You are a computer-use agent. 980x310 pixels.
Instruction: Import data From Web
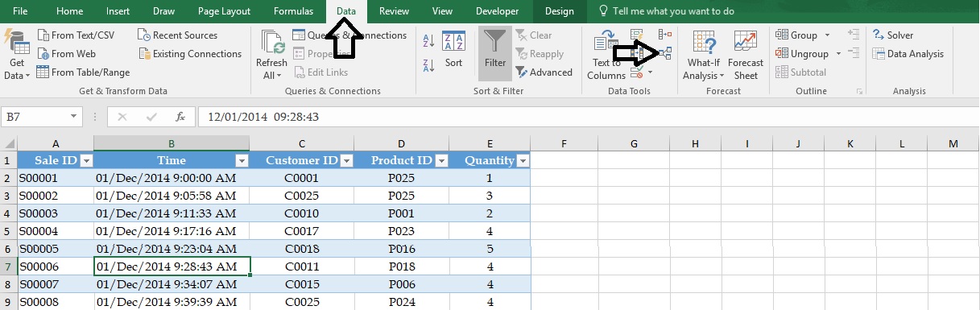click(x=66, y=54)
